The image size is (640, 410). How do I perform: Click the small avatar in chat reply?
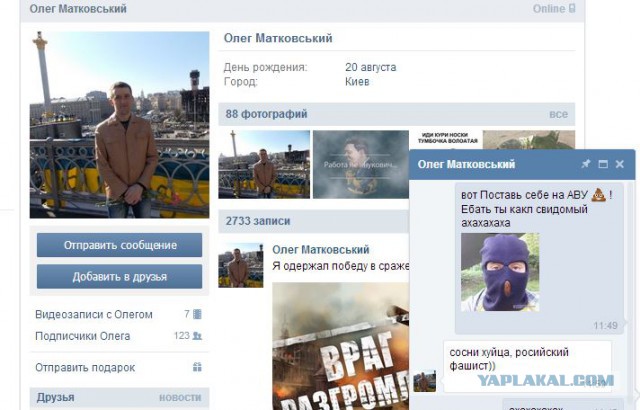tap(424, 381)
